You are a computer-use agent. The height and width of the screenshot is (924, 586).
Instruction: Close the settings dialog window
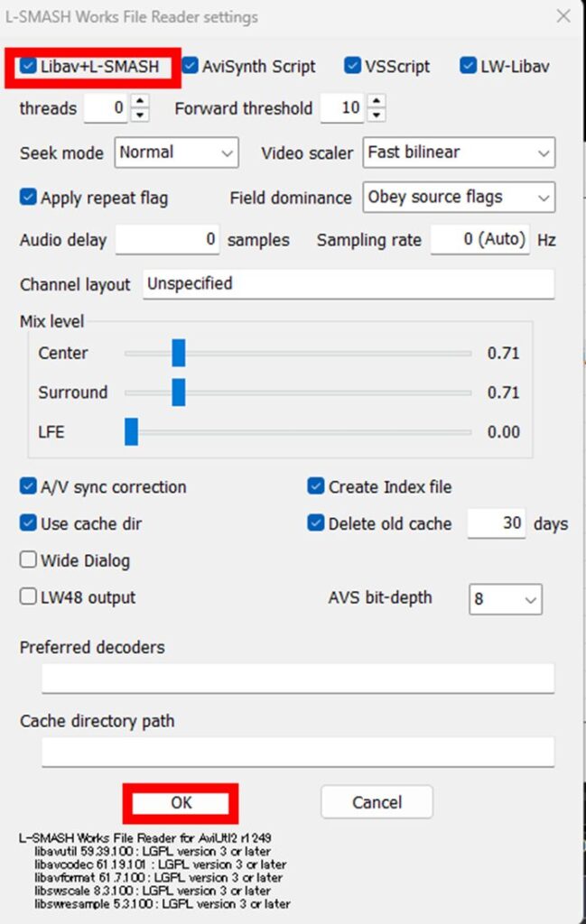coord(563,16)
